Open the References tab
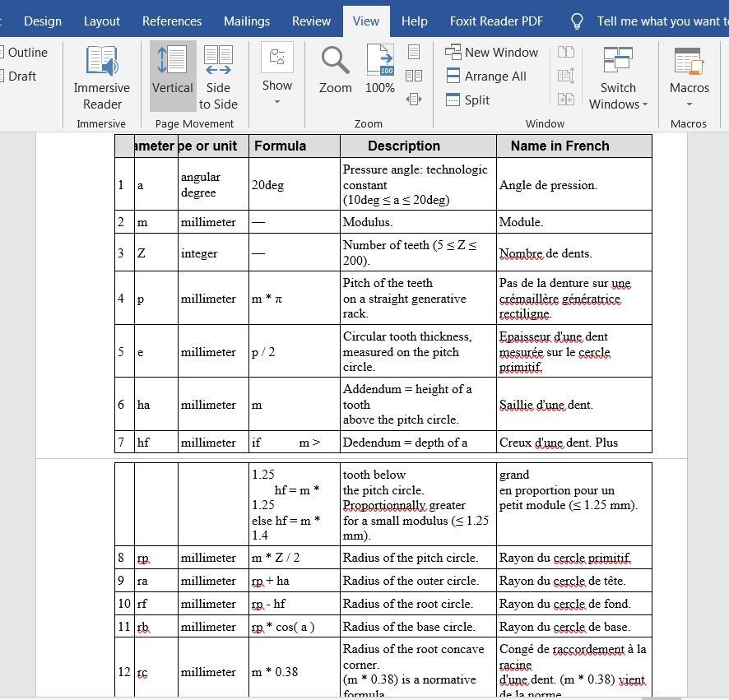The height and width of the screenshot is (700, 729). pos(172,21)
